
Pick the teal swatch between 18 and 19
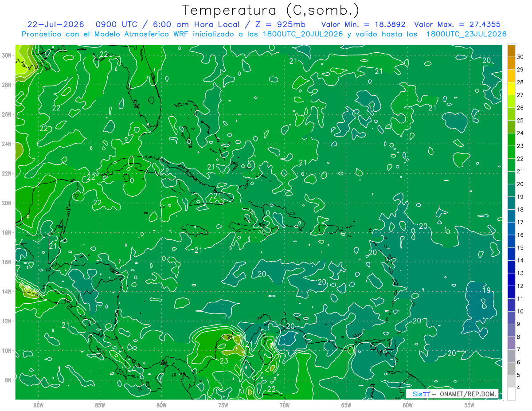click(x=511, y=203)
